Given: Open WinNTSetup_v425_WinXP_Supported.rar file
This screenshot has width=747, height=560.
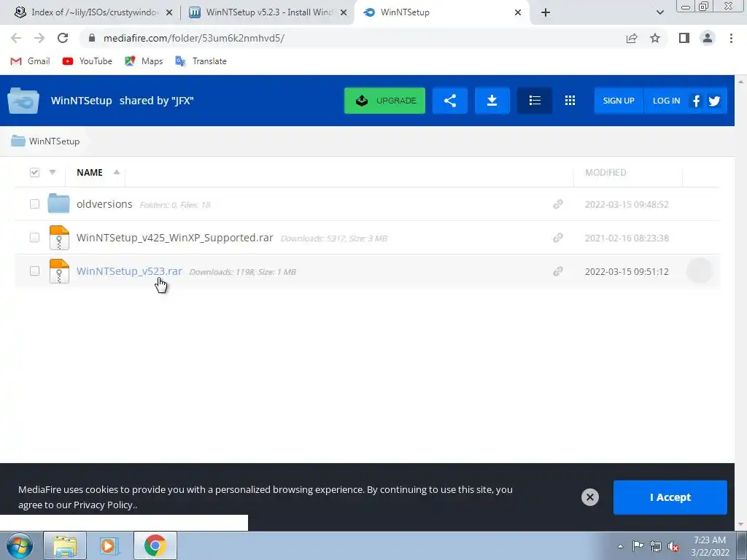Looking at the screenshot, I should click(x=175, y=237).
